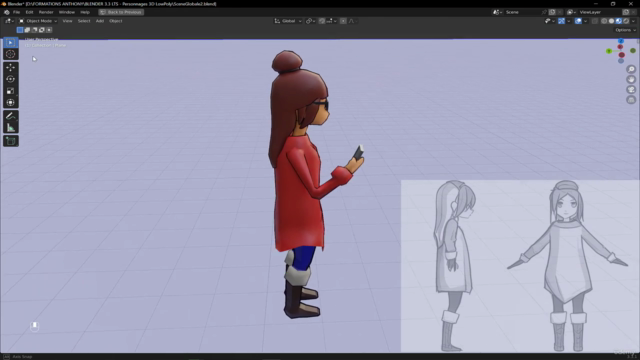Open the view layer browse dropdown
This screenshot has width=640, height=360.
click(x=571, y=12)
